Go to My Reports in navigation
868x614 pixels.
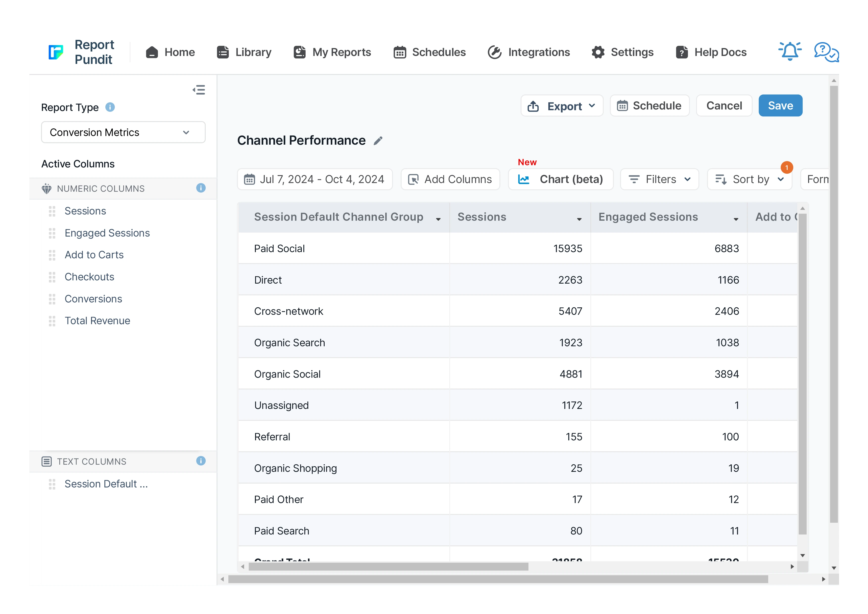(x=333, y=52)
